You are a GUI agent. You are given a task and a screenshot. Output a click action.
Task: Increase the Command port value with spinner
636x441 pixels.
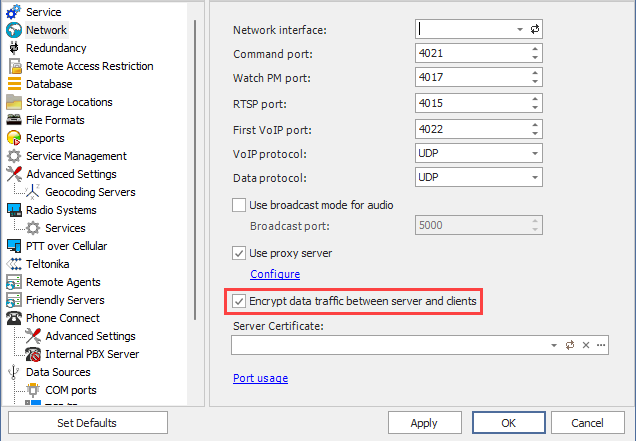click(x=535, y=49)
